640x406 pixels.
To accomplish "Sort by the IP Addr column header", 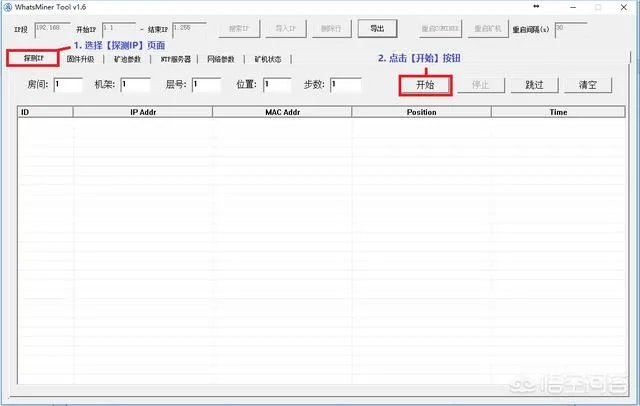I will (x=143, y=112).
